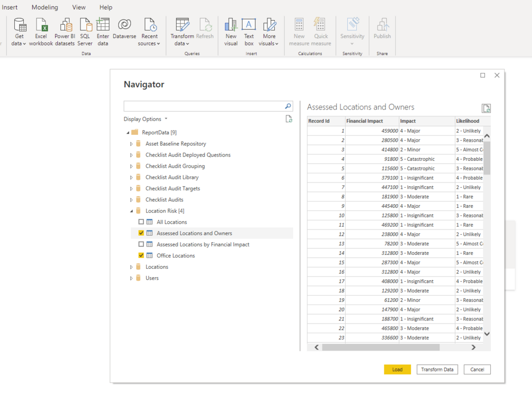
Task: Open the Get data dropdown
Action: 19,32
